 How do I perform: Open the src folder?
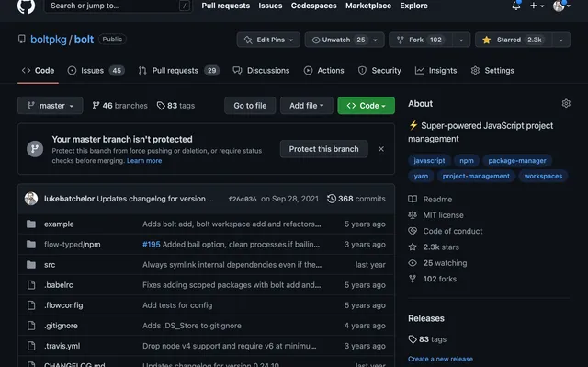point(50,265)
